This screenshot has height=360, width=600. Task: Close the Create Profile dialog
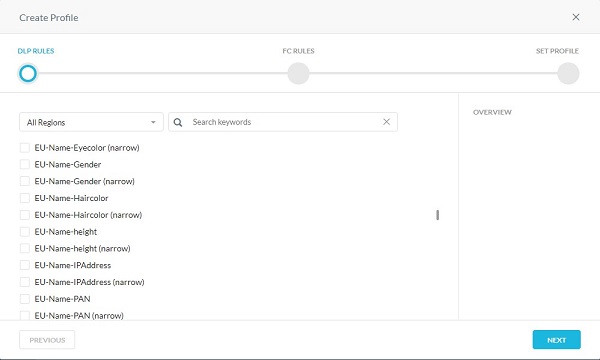point(576,17)
